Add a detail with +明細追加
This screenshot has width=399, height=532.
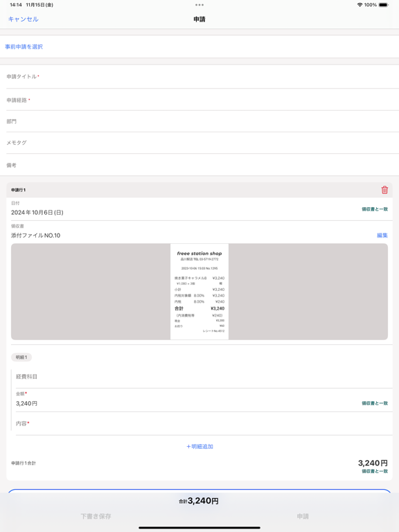pos(199,447)
